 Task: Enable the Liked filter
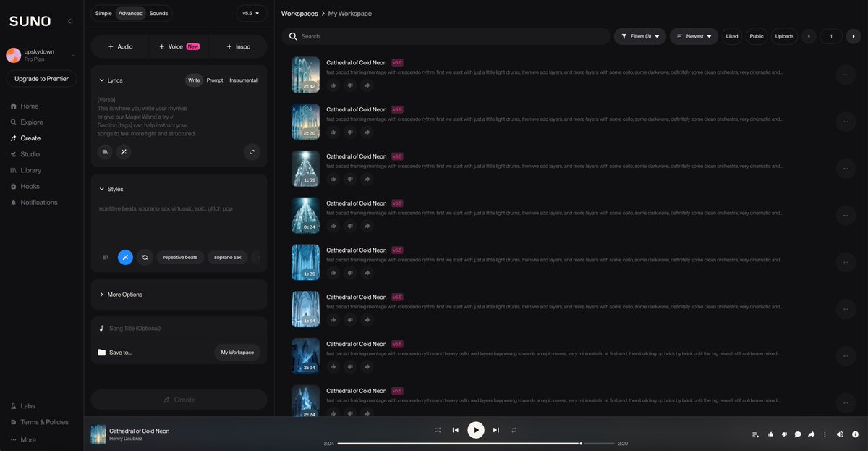tap(732, 36)
